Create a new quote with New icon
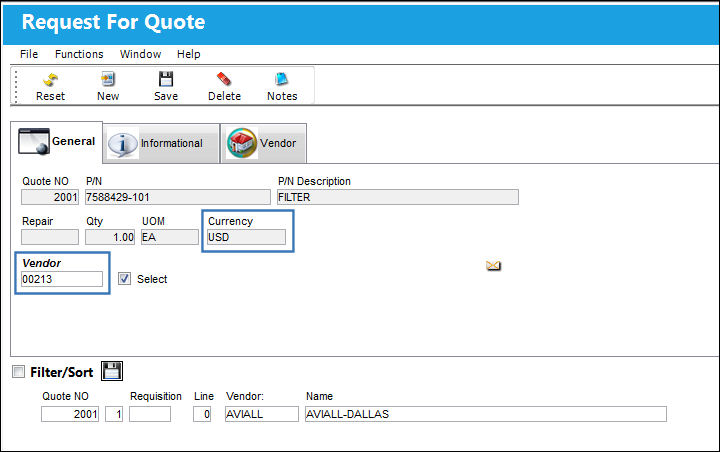Viewport: 720px width, 452px height. tap(108, 79)
